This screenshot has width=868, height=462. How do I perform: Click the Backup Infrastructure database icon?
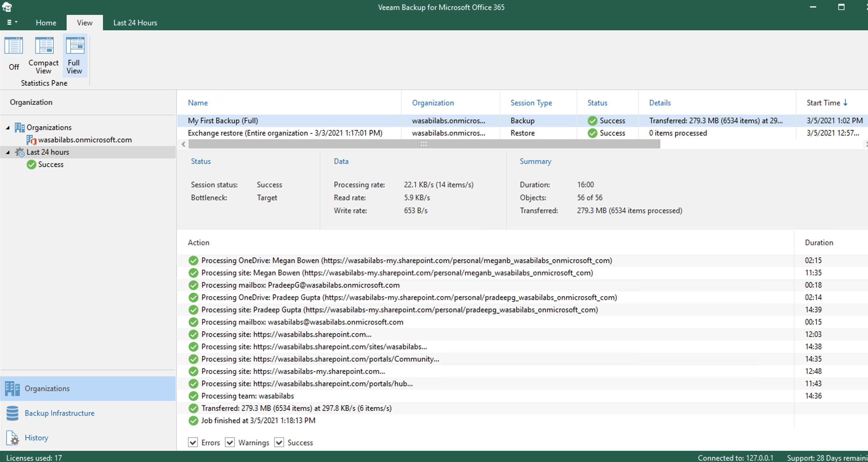coord(12,413)
